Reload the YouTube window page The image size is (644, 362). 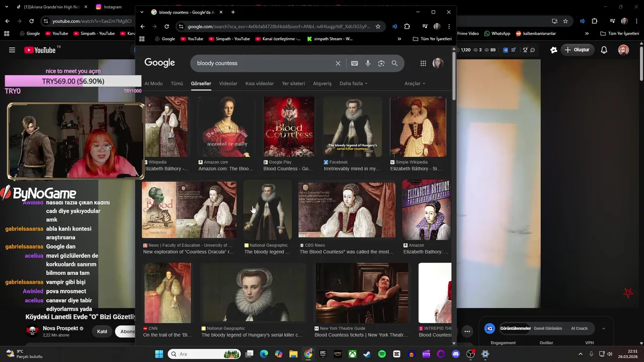coord(31,21)
